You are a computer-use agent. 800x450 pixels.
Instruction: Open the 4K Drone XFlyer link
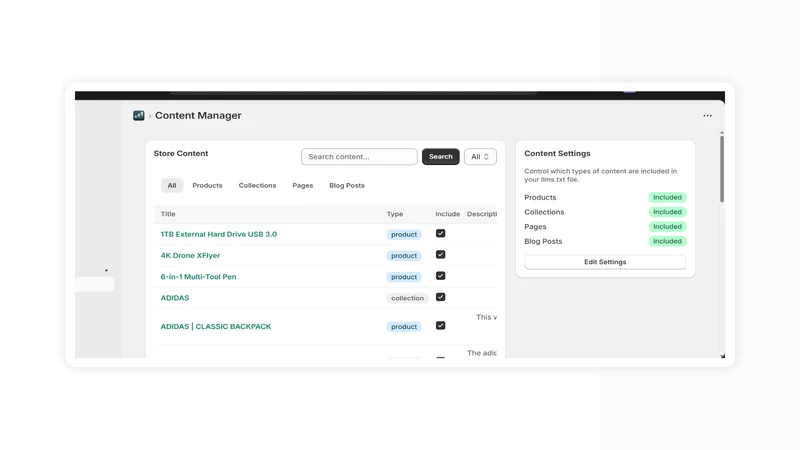click(190, 255)
